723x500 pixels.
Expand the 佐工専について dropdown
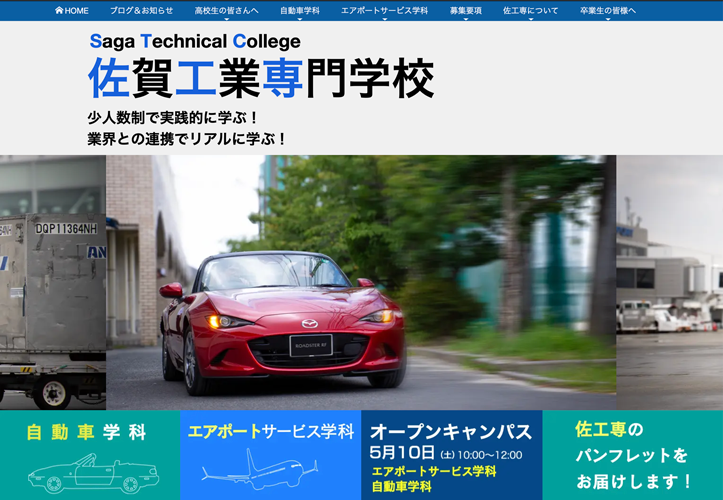[x=530, y=10]
